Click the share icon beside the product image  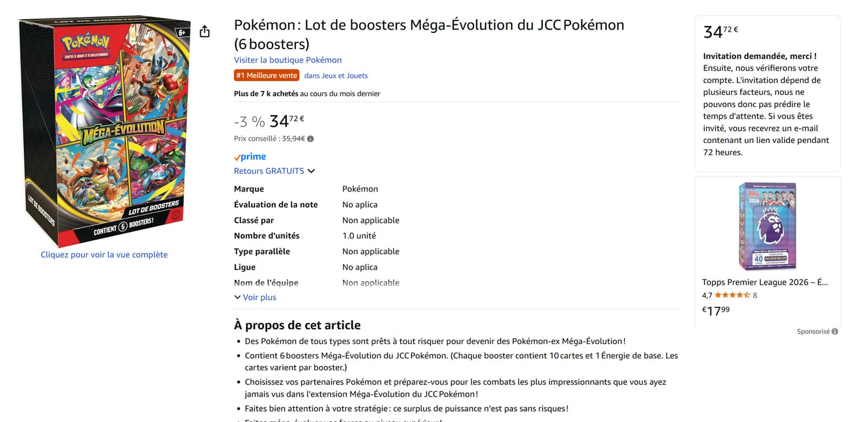[x=204, y=32]
